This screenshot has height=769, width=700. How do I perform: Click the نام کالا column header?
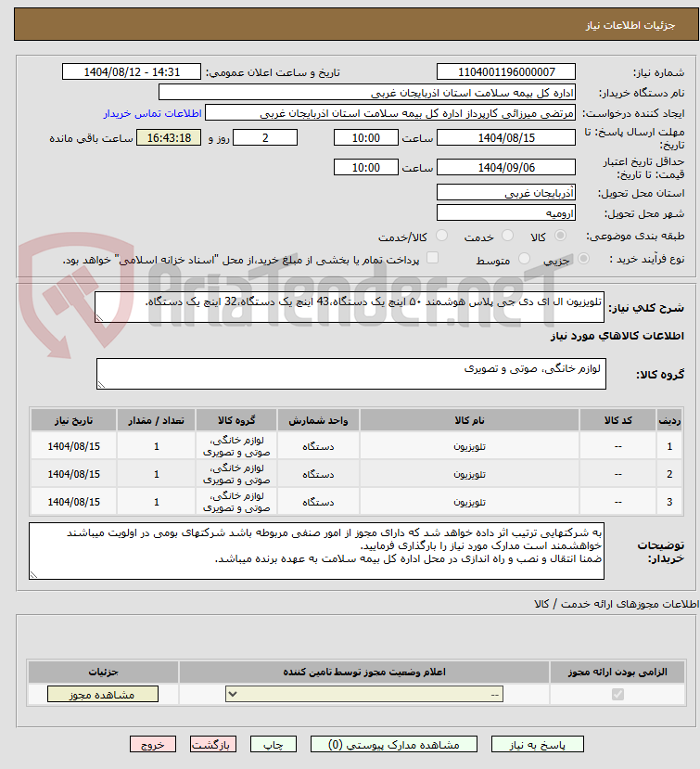470,420
